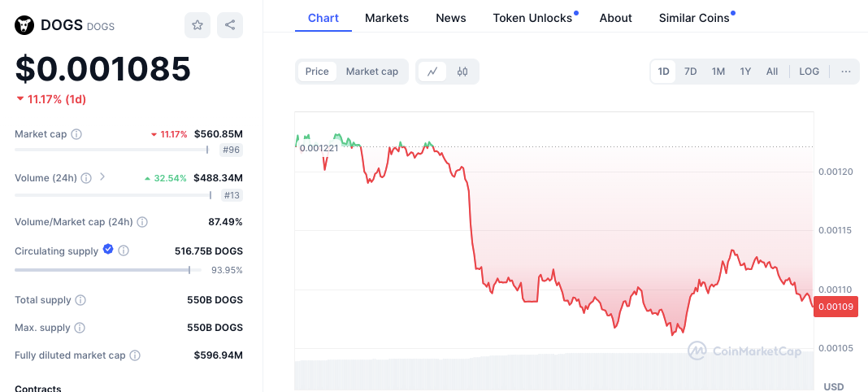Screen dimensions: 868x392
Task: Open the Similar Coins tab
Action: coord(694,18)
